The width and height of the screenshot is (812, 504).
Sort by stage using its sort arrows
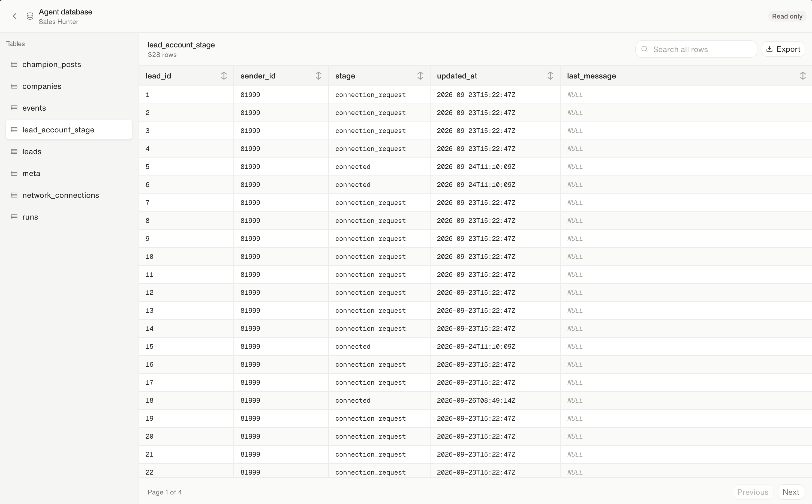coord(420,76)
